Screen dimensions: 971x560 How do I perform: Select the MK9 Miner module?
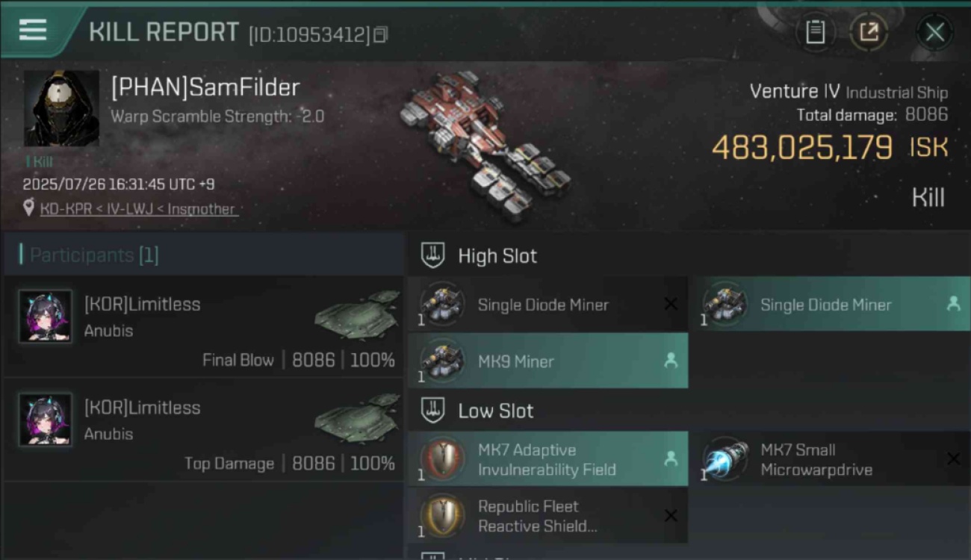(547, 361)
